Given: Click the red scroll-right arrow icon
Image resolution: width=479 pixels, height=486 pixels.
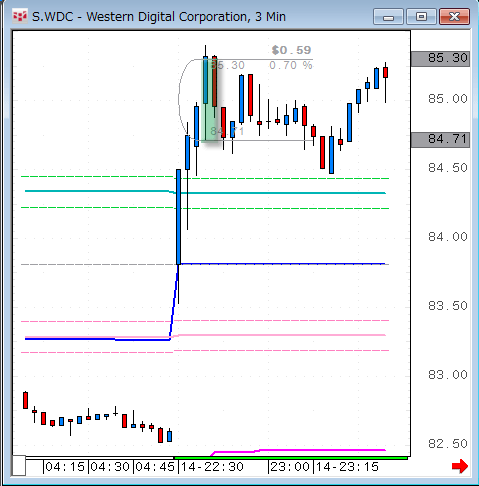Looking at the screenshot, I should (460, 466).
